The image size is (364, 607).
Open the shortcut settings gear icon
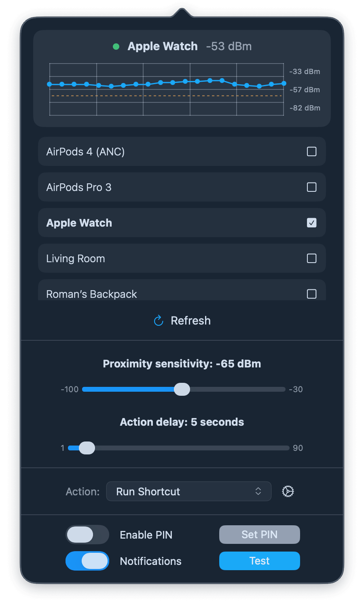(x=288, y=491)
